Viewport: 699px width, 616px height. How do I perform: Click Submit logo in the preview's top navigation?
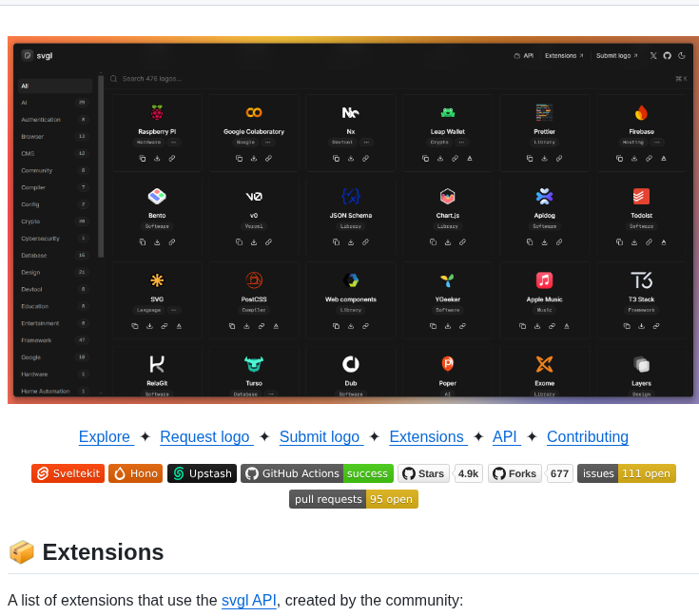617,56
